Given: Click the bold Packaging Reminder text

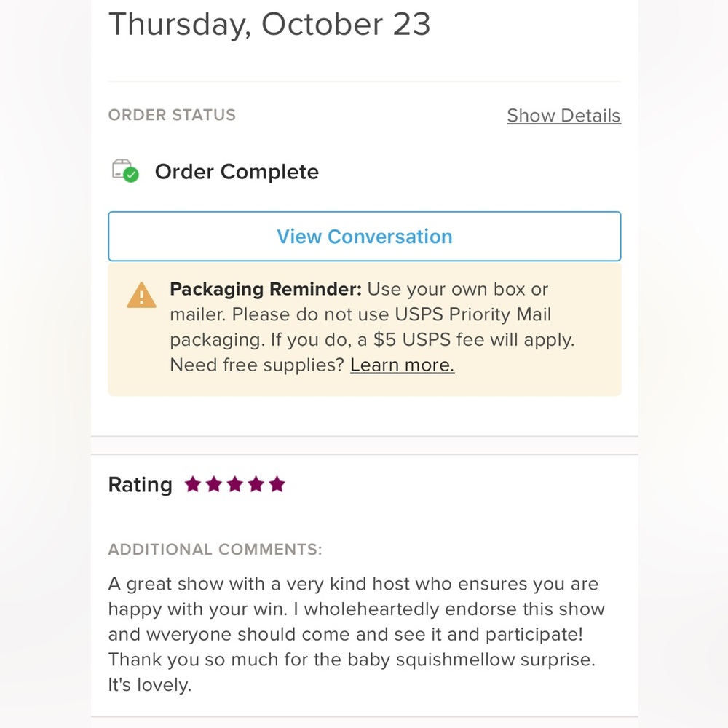Looking at the screenshot, I should click(x=265, y=289).
